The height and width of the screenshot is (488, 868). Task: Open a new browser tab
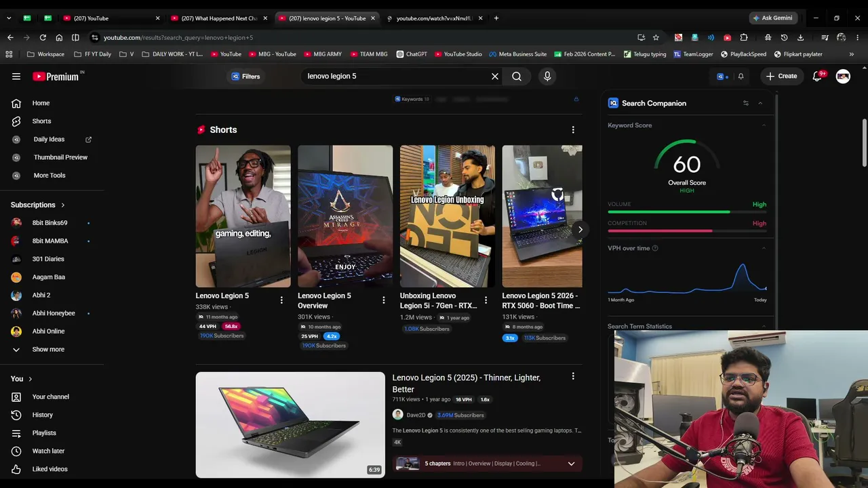pos(496,18)
